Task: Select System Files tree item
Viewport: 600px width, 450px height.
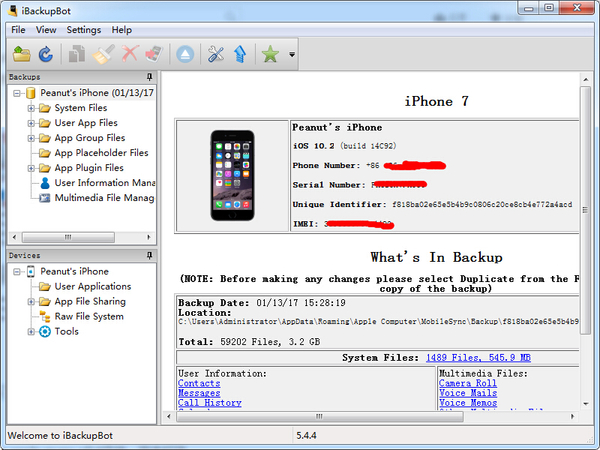Action: (81, 108)
